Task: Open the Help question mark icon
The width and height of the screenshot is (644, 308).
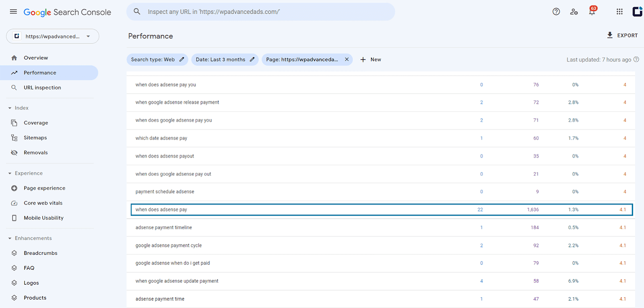Action: (556, 12)
